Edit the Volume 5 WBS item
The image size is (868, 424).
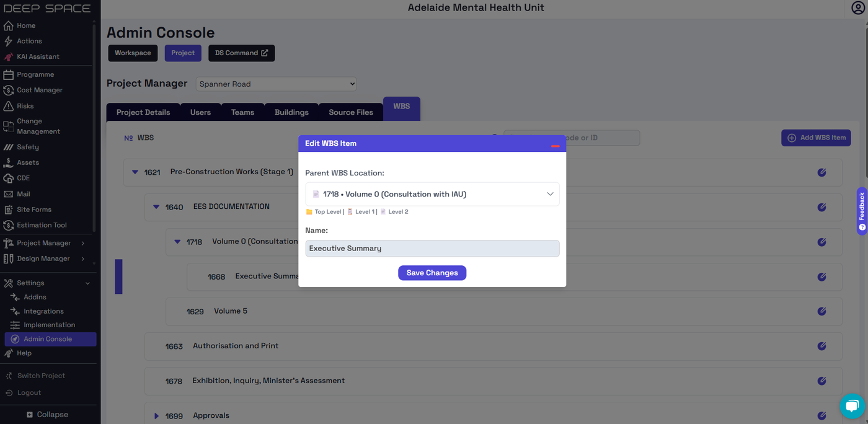(821, 311)
